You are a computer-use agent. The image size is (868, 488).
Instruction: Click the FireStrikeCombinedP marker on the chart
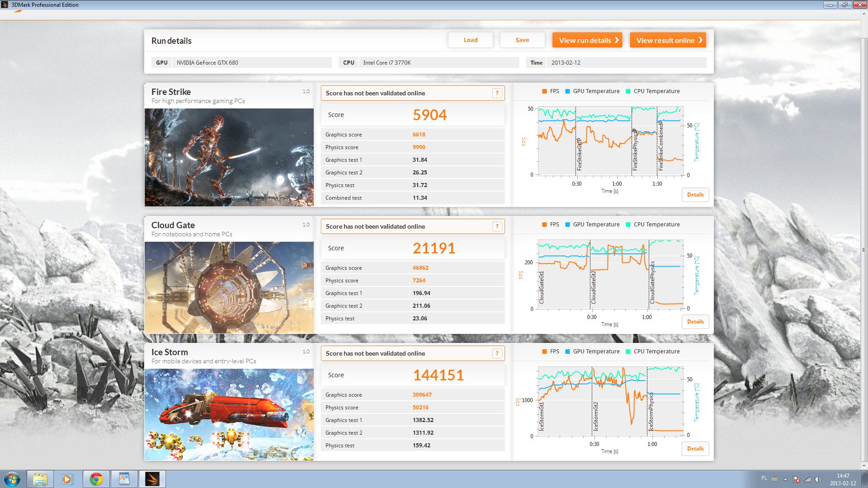point(660,145)
